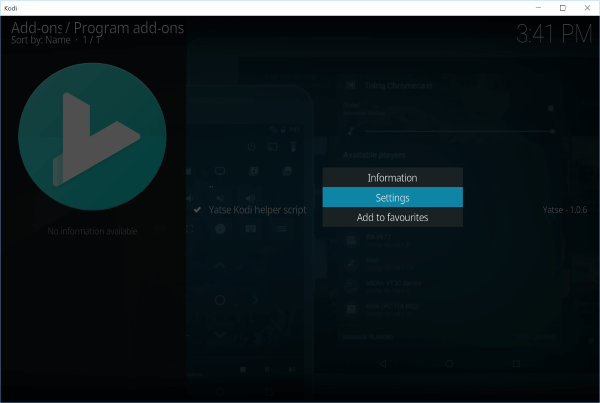The width and height of the screenshot is (600, 403).
Task: Click the large teal Yatse logo
Action: tap(92, 138)
